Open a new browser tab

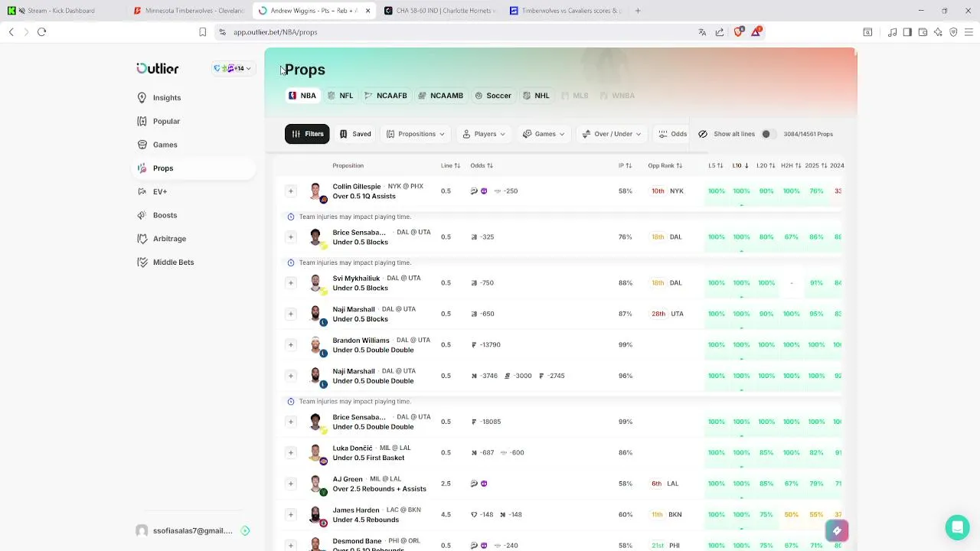(x=638, y=11)
